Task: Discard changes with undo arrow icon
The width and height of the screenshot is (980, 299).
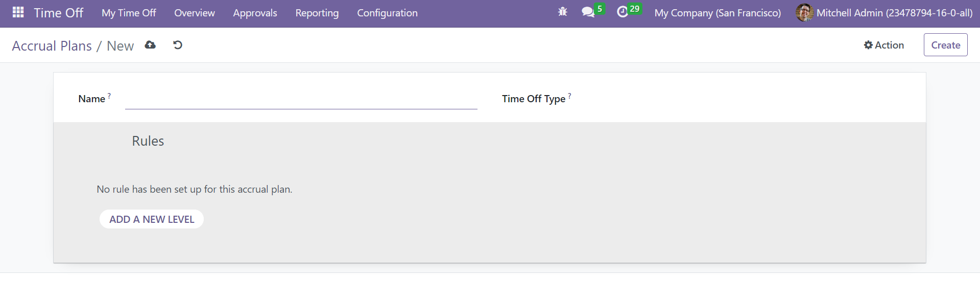Action: [178, 45]
